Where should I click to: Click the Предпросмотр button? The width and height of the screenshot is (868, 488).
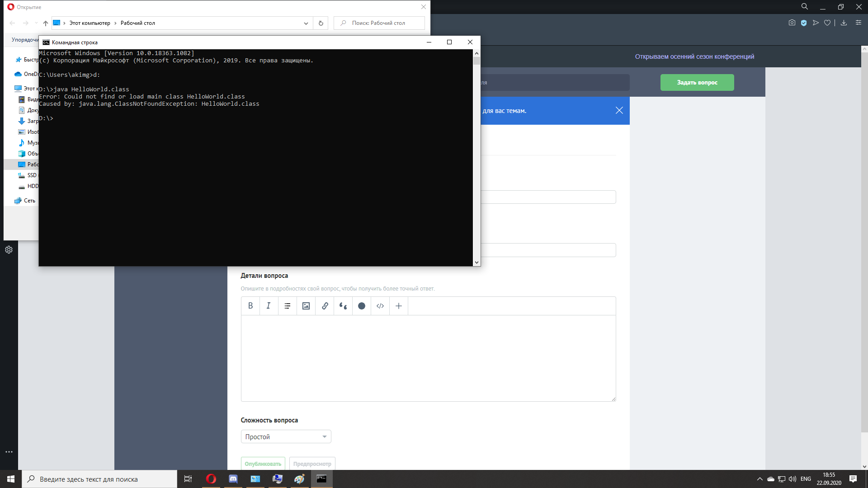pyautogui.click(x=312, y=464)
